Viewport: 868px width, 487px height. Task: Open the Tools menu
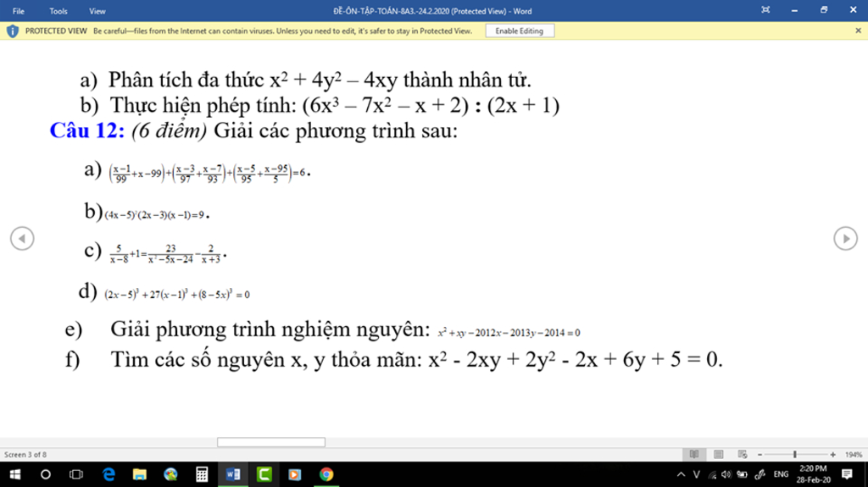pyautogui.click(x=58, y=11)
